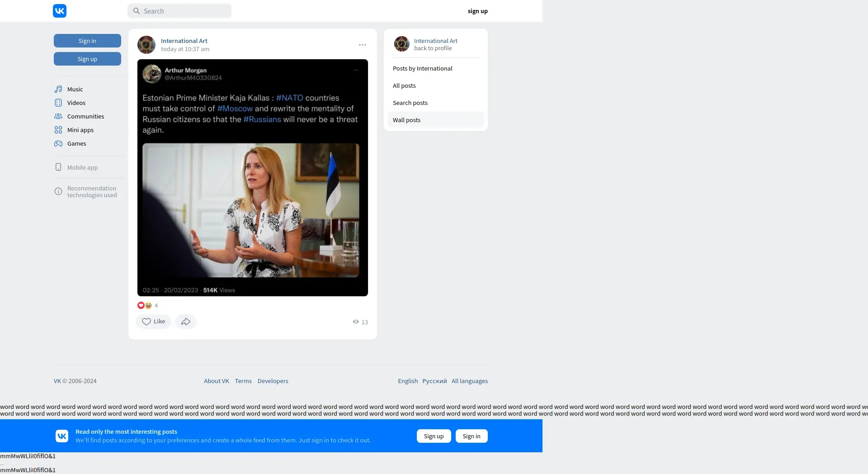Select Posts by International filter
This screenshot has width=868, height=474.
pyautogui.click(x=436, y=68)
